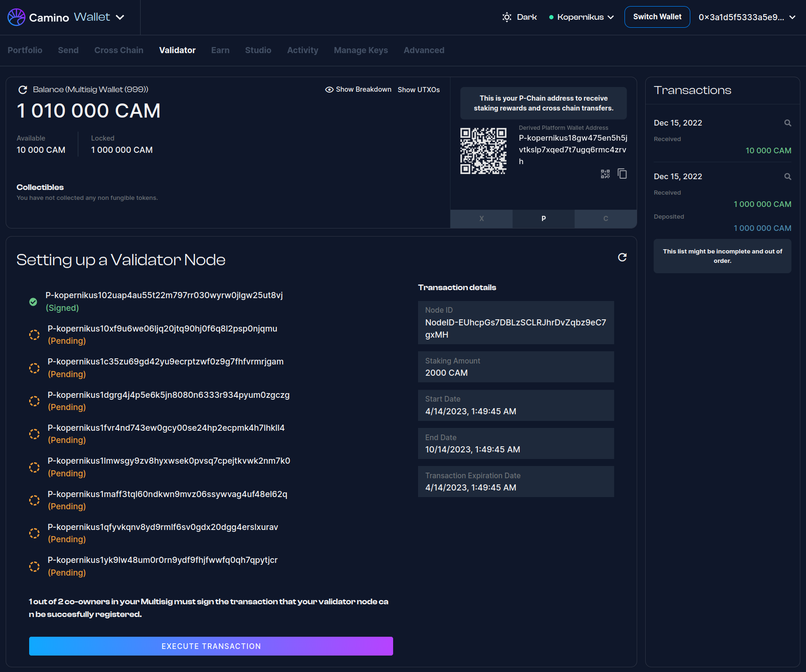Switch address view to X chain
Viewport: 806px width, 672px height.
[x=481, y=219]
